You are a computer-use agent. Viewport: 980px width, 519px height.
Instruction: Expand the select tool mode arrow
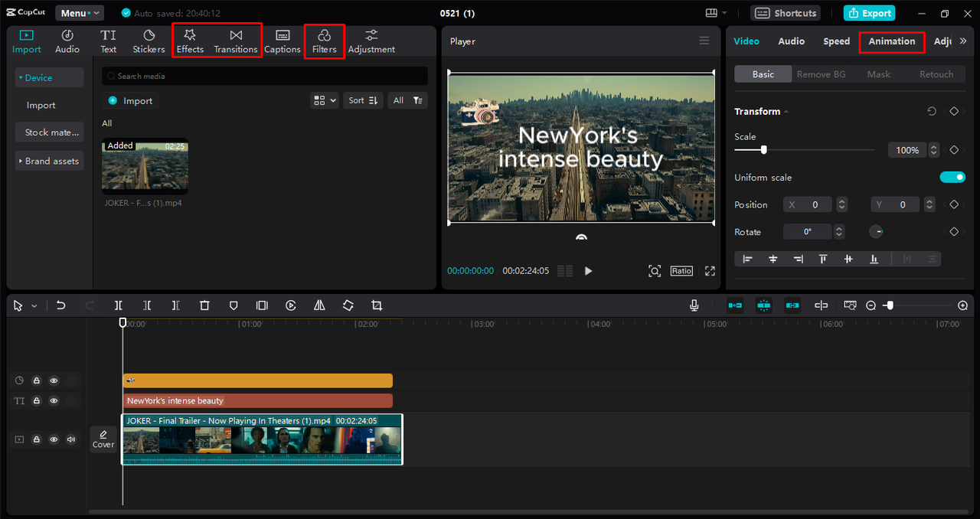(x=34, y=306)
